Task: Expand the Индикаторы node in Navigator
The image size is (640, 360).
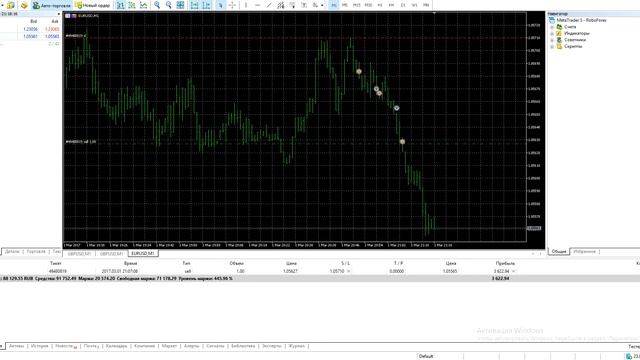Action: point(552,33)
